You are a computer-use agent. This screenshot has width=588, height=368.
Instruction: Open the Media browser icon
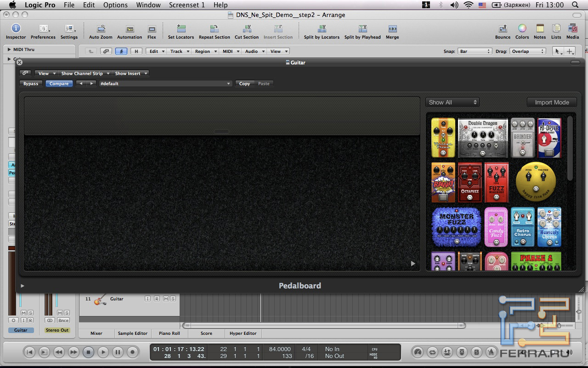tap(572, 29)
